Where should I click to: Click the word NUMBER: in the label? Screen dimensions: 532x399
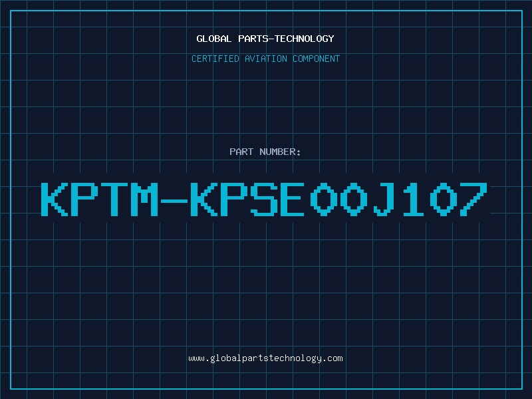coord(280,152)
